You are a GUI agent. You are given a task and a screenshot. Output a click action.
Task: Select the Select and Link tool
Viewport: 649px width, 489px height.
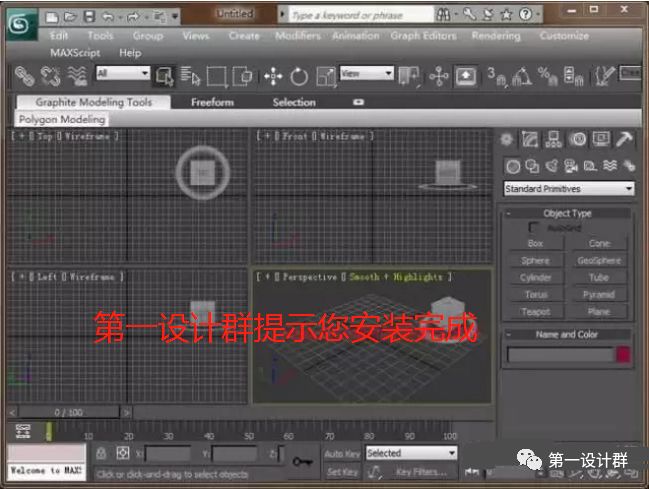pos(24,76)
